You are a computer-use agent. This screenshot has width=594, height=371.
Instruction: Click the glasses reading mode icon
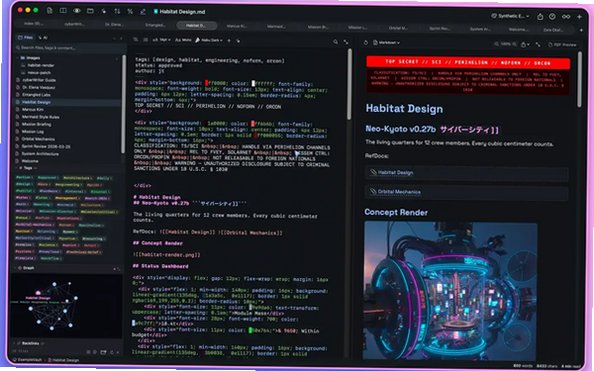566,16
